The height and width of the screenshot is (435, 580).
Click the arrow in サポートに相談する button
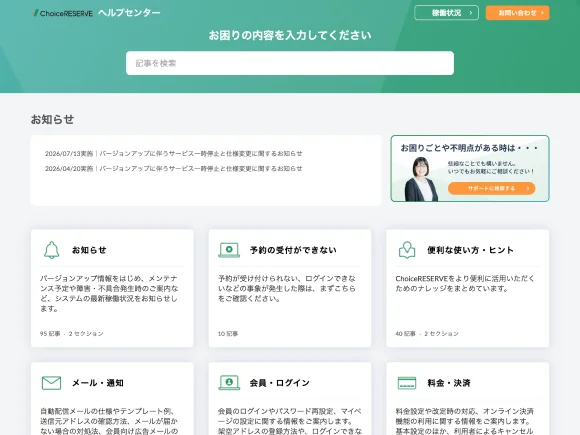point(528,188)
